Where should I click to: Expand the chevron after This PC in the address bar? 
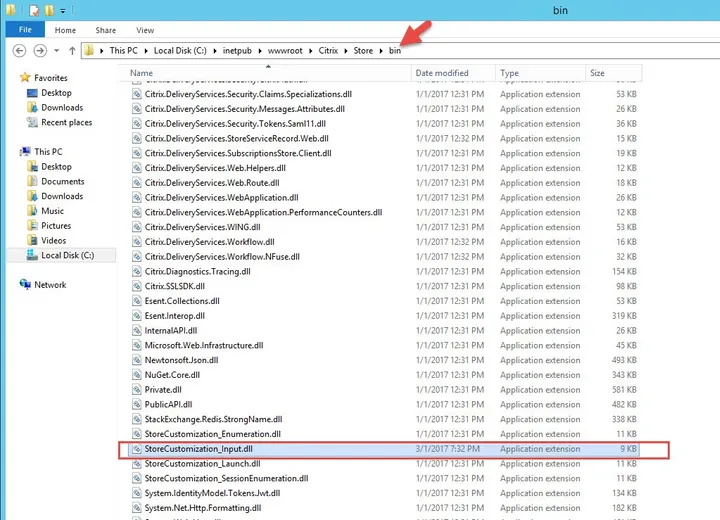146,51
